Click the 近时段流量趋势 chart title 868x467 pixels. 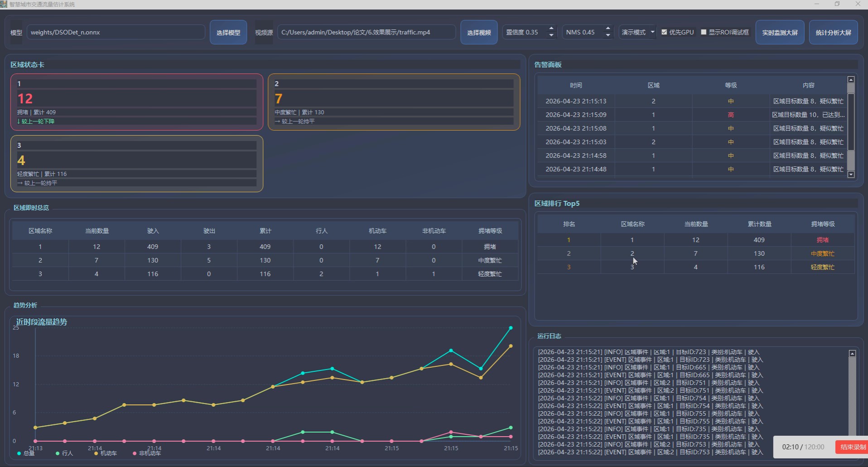42,322
